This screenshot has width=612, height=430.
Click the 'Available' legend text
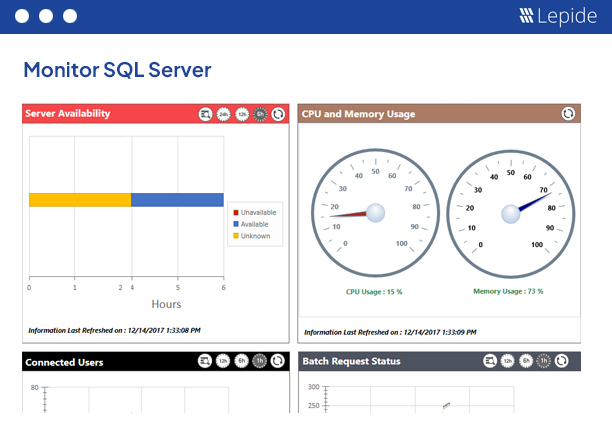[x=254, y=224]
